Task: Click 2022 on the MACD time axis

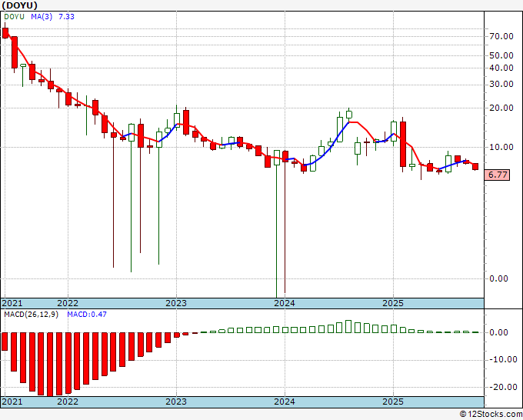Action: 68,402
